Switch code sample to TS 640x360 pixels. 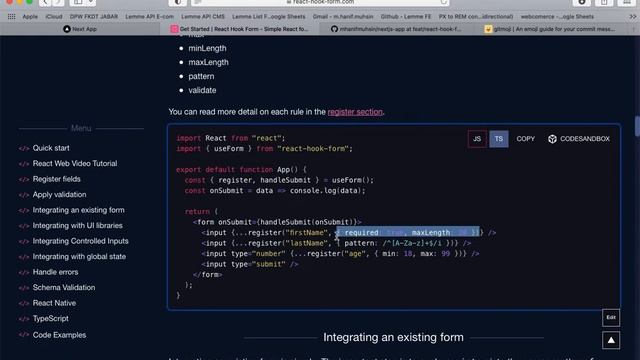coord(499,139)
